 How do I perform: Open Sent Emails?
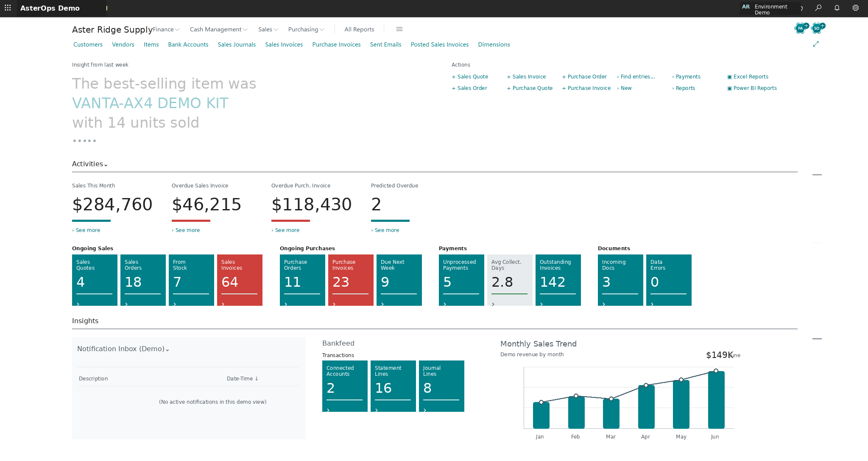[x=385, y=45]
